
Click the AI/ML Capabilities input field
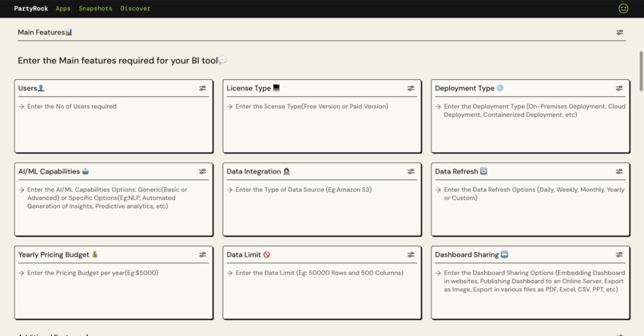tap(113, 209)
